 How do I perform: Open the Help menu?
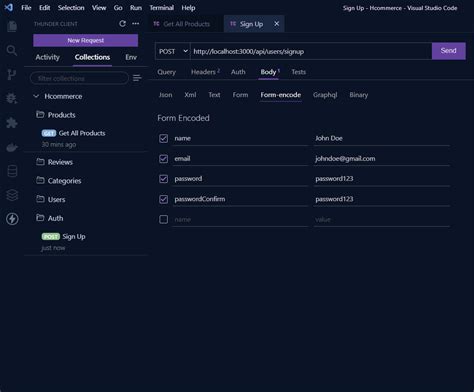tap(188, 8)
